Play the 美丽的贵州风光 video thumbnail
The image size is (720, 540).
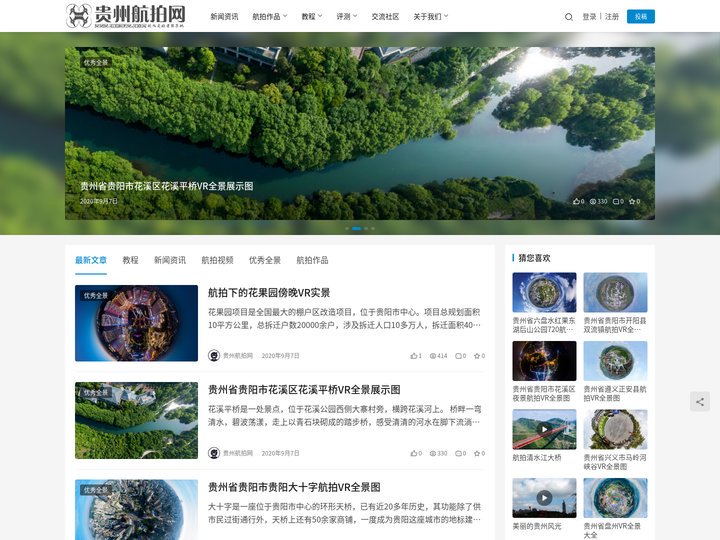click(x=544, y=498)
